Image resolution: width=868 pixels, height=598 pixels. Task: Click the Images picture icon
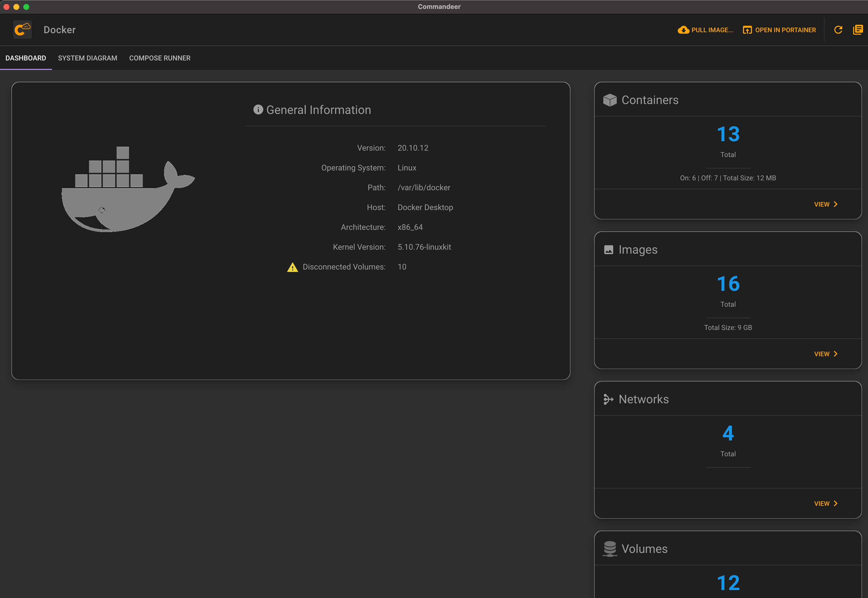tap(609, 250)
